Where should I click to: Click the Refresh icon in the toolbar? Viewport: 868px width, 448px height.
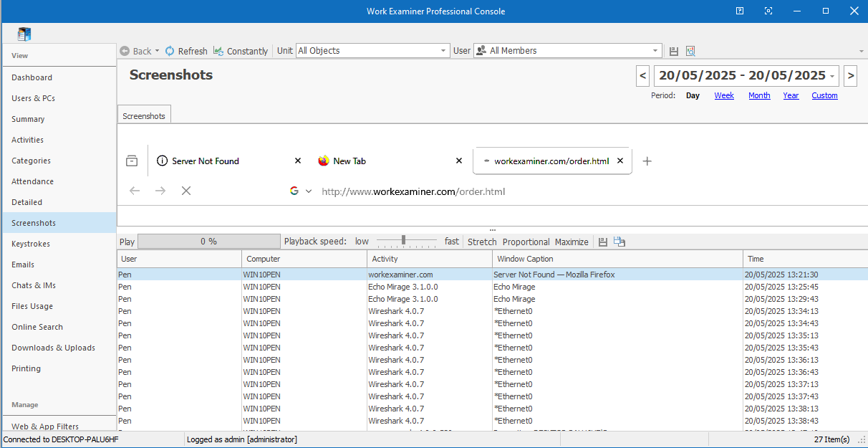[x=170, y=51]
